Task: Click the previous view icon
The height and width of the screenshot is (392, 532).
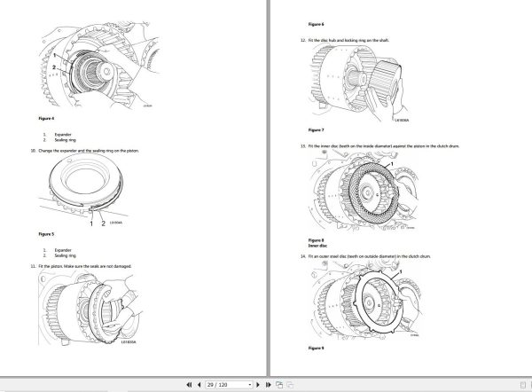Action: click(x=279, y=385)
